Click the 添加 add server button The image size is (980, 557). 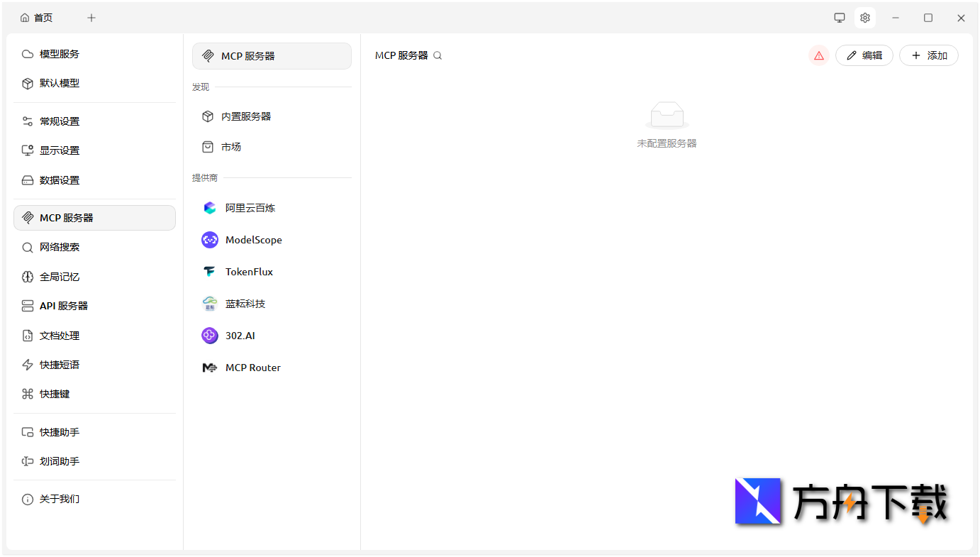tap(929, 55)
